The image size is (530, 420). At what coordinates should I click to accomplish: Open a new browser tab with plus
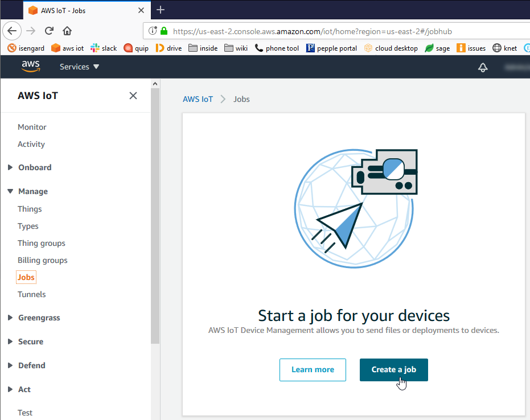tap(161, 10)
